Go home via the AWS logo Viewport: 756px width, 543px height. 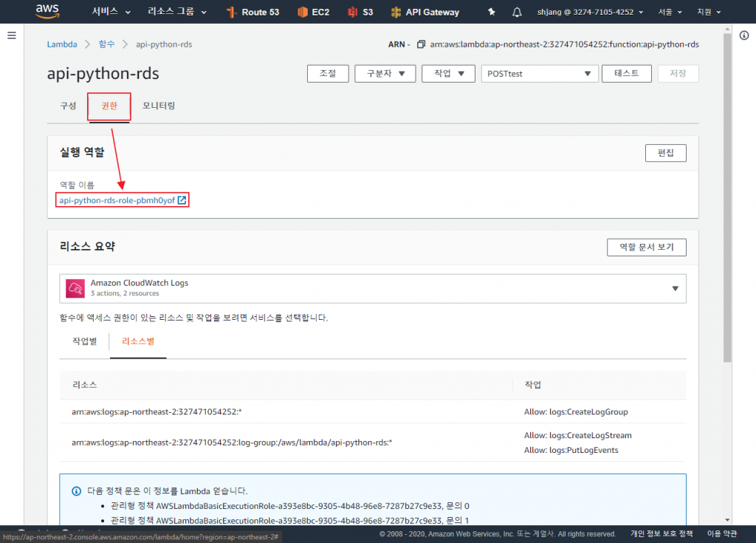pyautogui.click(x=47, y=11)
